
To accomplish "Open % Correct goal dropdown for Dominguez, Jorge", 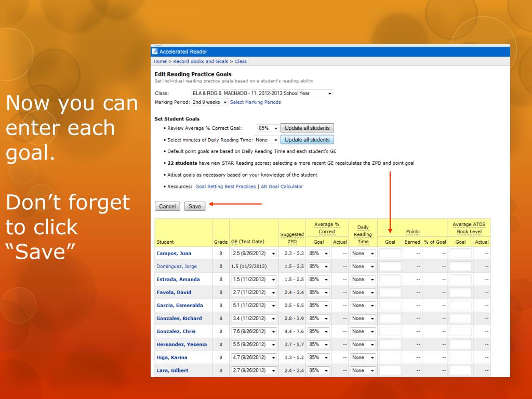I will 318,267.
